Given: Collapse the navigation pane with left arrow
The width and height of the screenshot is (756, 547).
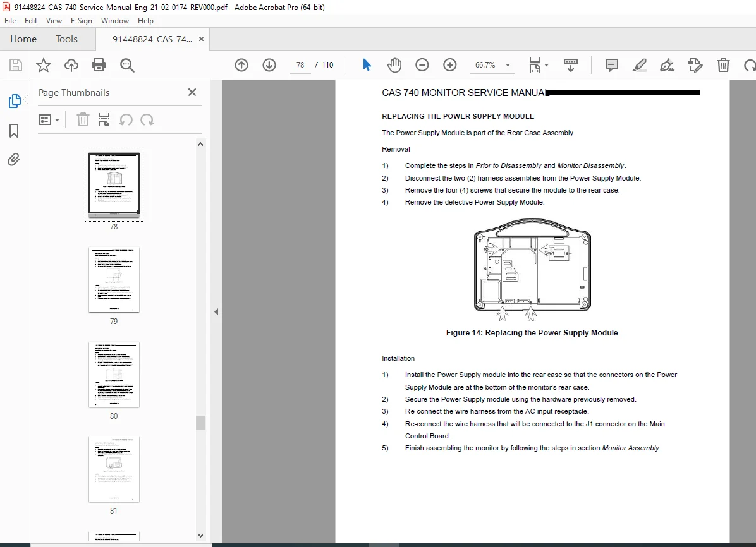Looking at the screenshot, I should (216, 312).
